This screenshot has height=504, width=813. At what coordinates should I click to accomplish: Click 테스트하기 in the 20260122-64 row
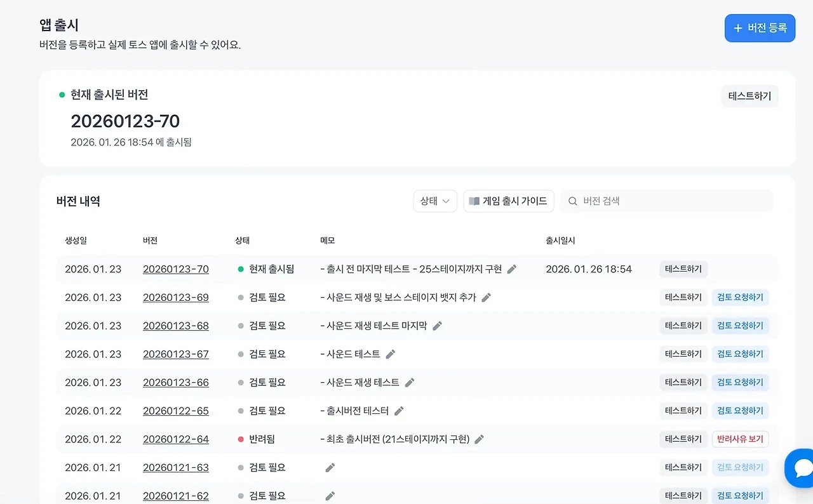[x=683, y=439]
